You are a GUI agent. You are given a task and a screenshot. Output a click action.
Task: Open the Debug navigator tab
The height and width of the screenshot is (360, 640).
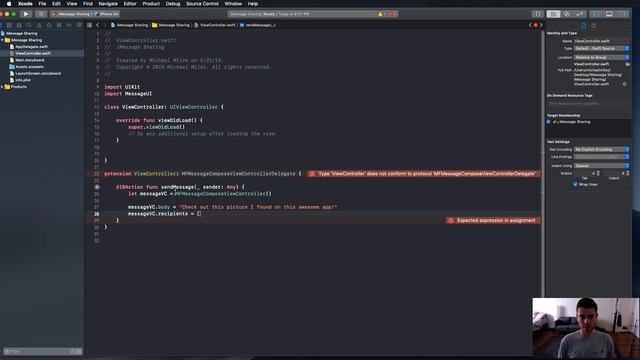59,25
